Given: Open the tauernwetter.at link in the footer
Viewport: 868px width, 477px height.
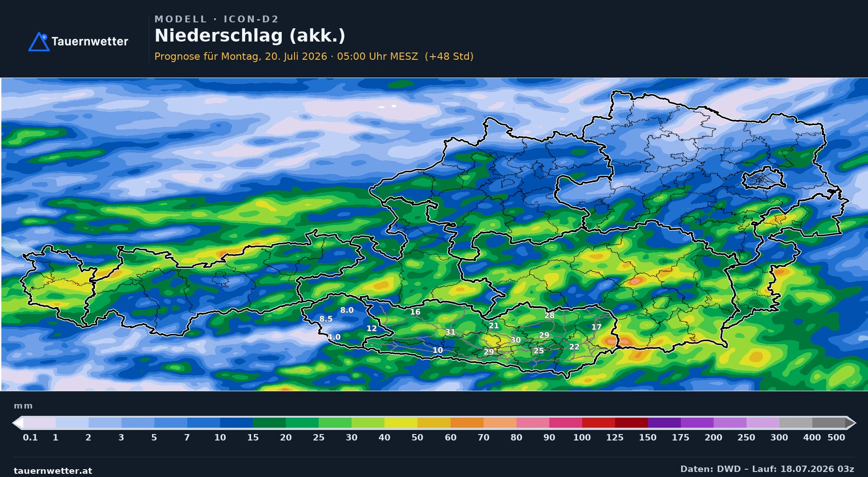Looking at the screenshot, I should click(53, 471).
